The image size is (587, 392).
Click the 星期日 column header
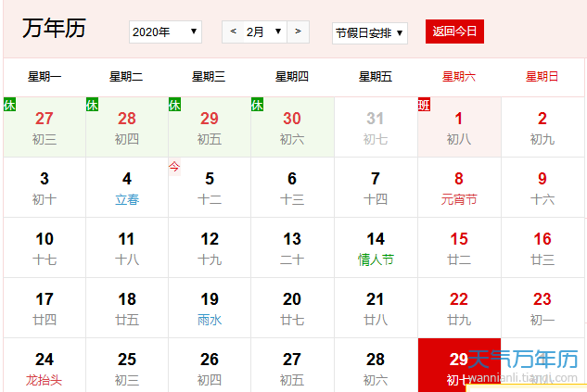click(542, 77)
